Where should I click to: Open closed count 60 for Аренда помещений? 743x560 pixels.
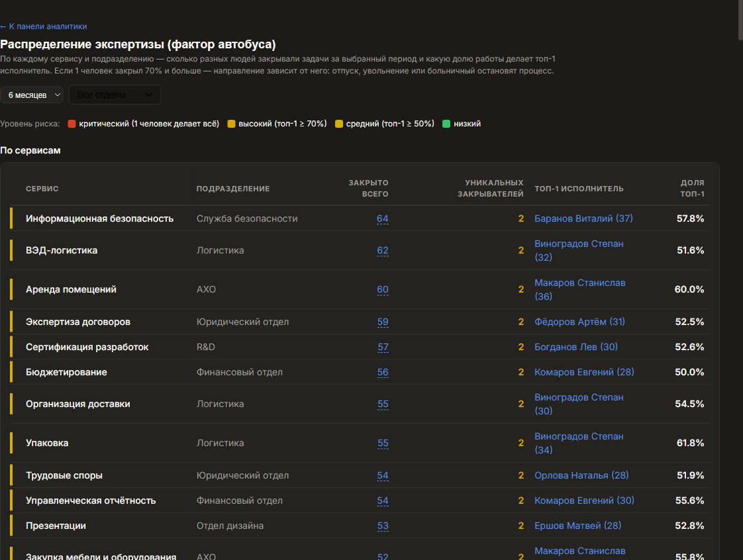click(x=383, y=289)
